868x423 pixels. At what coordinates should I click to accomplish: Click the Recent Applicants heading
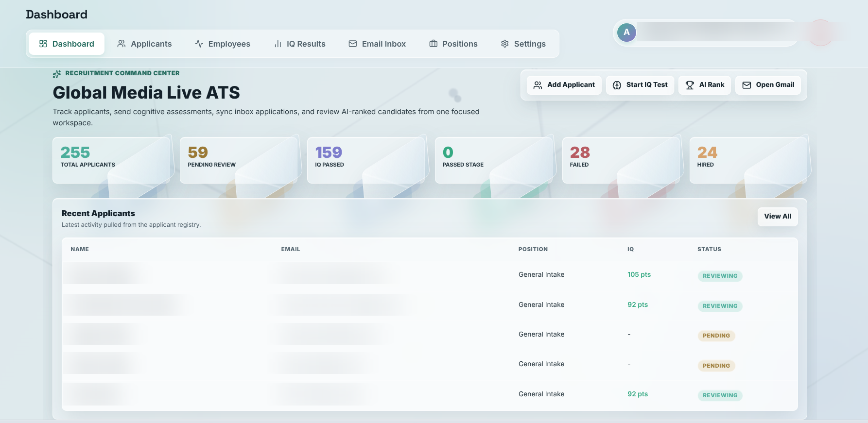[98, 213]
